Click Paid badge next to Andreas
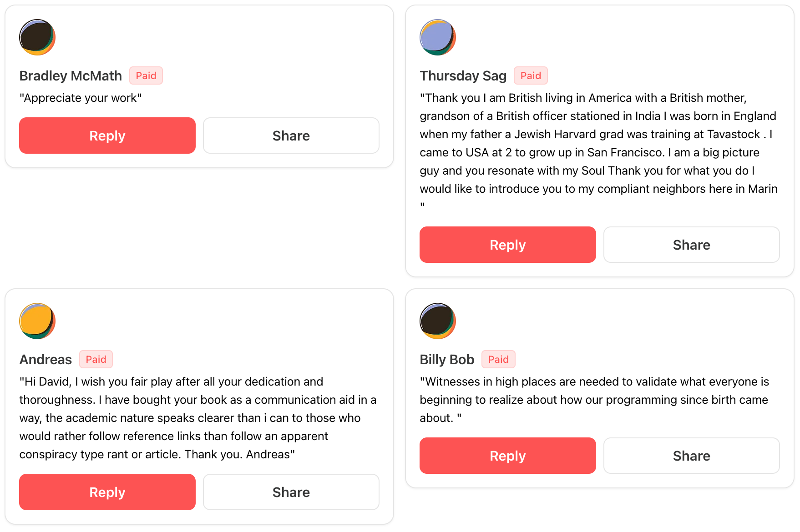The height and width of the screenshot is (532, 800). [96, 359]
